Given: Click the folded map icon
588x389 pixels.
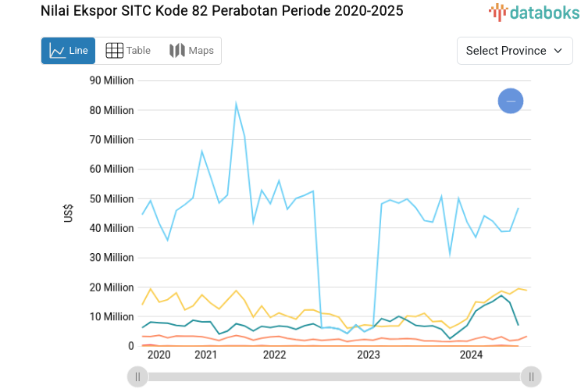Looking at the screenshot, I should point(177,51).
